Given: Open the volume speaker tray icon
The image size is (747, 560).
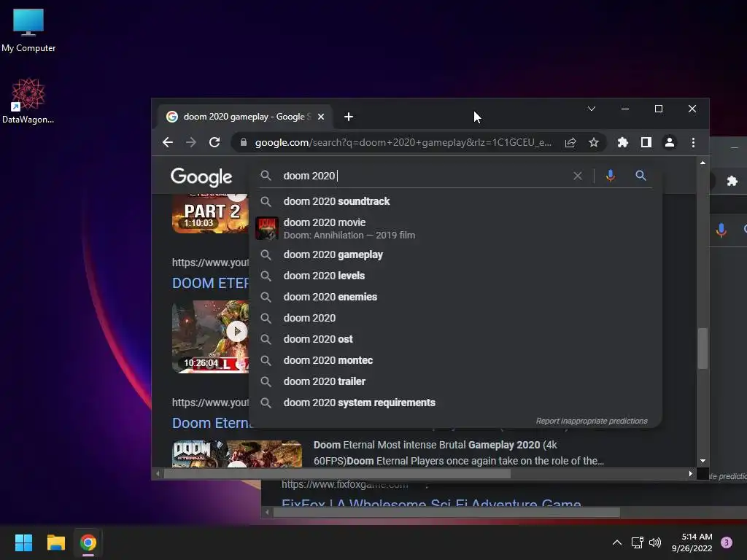Looking at the screenshot, I should tap(655, 542).
